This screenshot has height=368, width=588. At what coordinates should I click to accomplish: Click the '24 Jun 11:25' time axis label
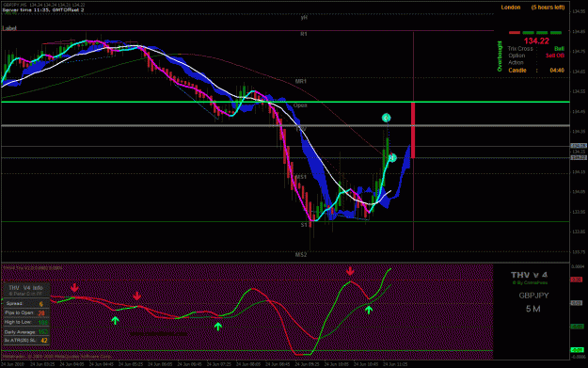pyautogui.click(x=396, y=364)
